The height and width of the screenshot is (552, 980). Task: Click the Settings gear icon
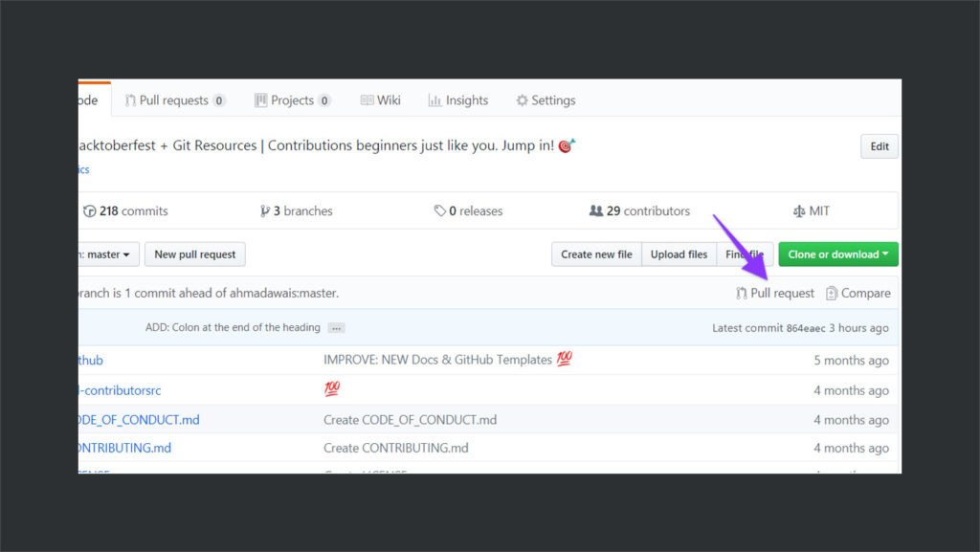[522, 100]
